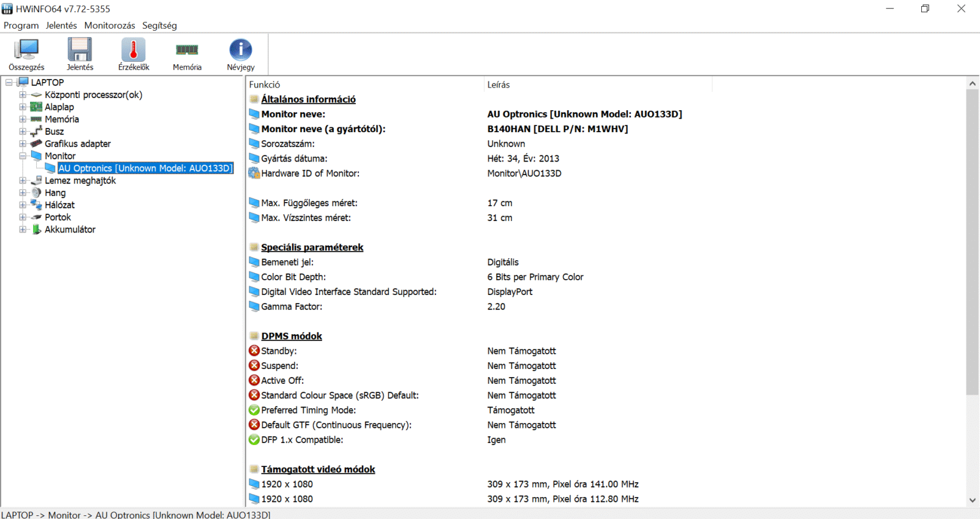Expand the Központi processzor(ok) node
Viewport: 980px width, 519px height.
coord(23,95)
